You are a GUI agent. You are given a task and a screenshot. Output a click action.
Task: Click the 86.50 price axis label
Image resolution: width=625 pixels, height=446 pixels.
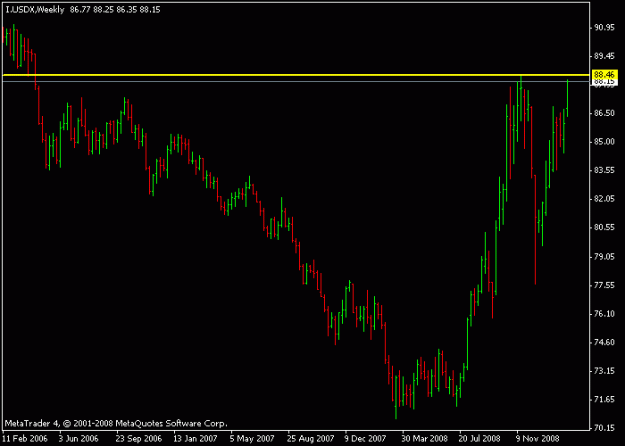(x=605, y=113)
